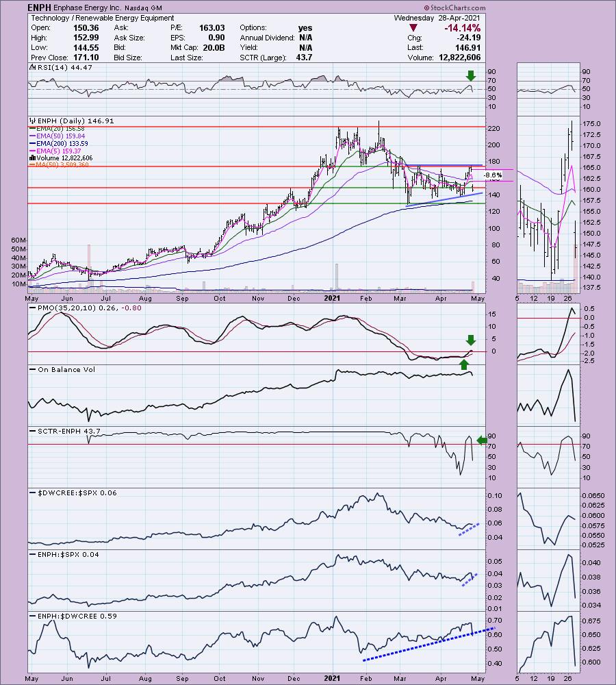
Task: Click the RSI(14) 44.47 panel label
Action: 64,68
